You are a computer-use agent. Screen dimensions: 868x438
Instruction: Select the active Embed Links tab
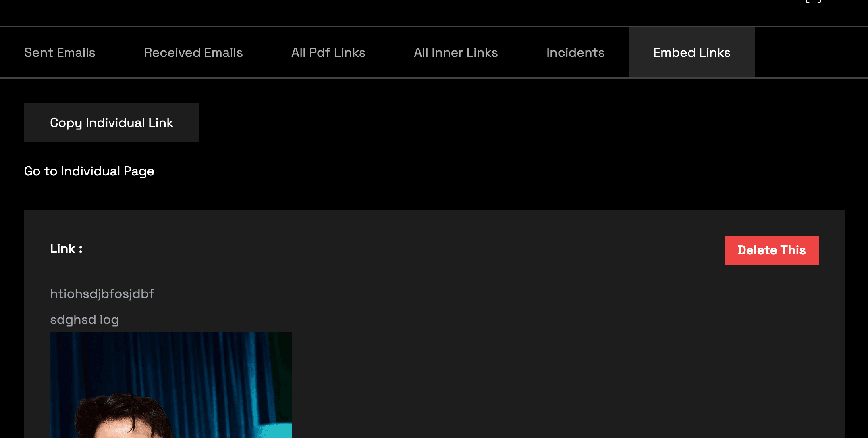pos(691,52)
